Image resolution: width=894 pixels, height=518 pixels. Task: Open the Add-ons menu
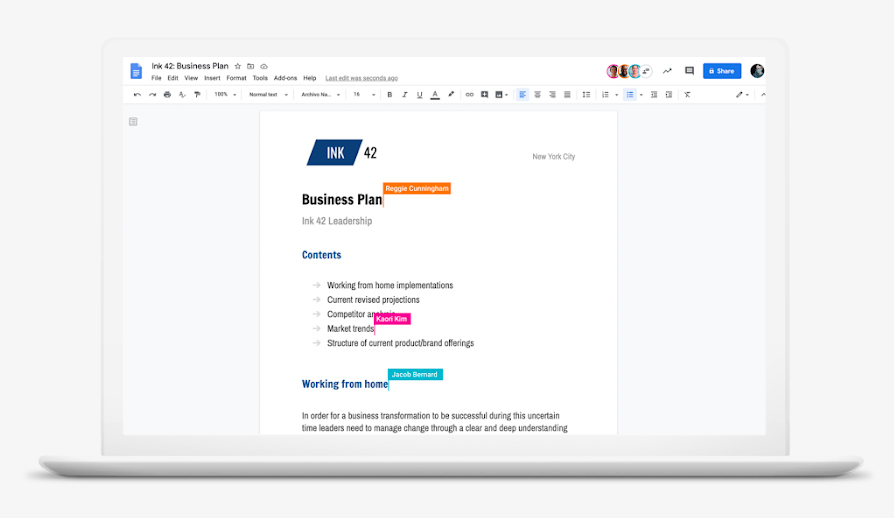(285, 78)
